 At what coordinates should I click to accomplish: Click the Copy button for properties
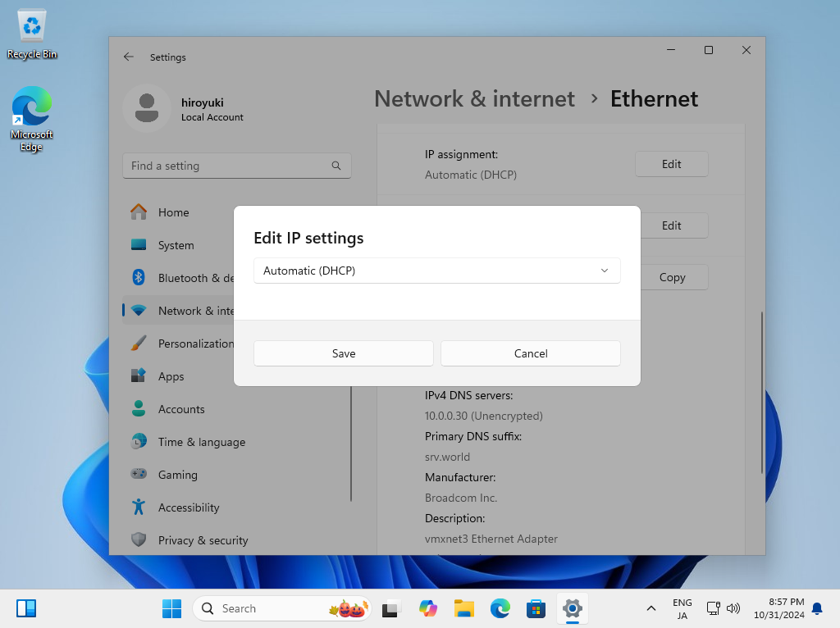671,277
